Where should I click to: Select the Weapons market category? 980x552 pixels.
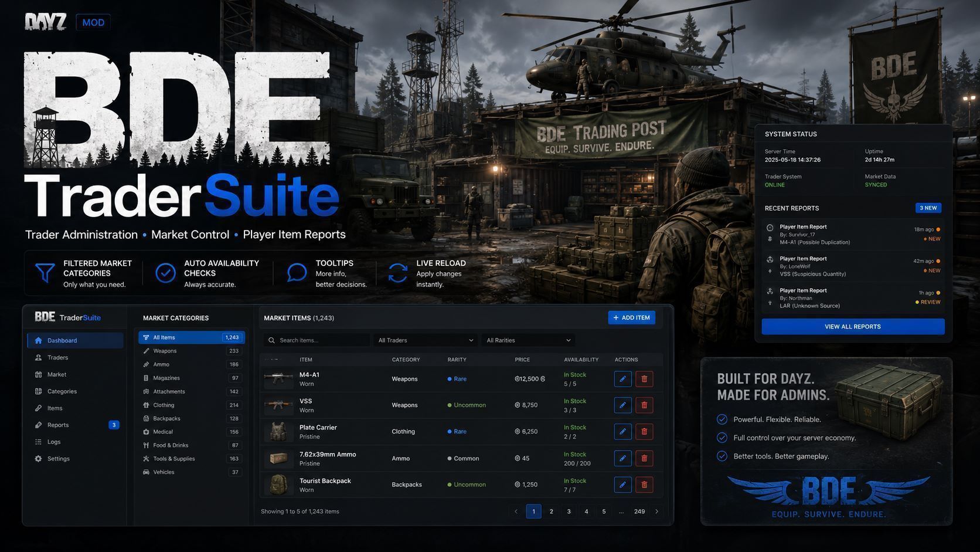(191, 351)
